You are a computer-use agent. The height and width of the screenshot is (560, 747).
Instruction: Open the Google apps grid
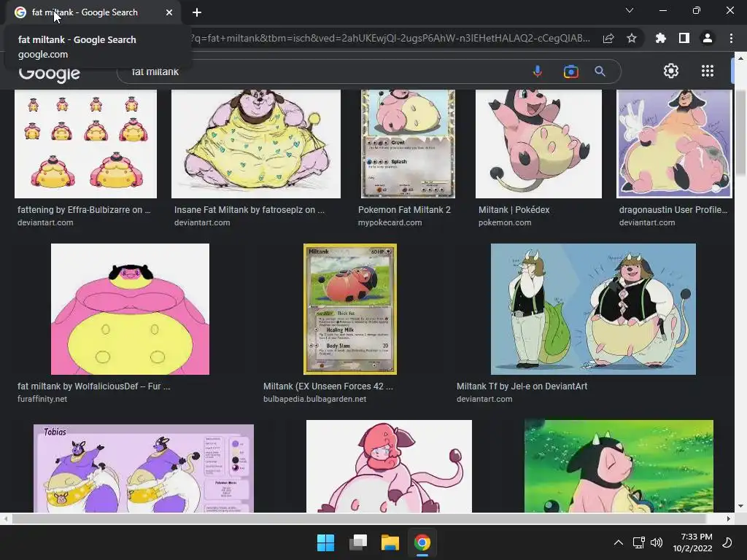[708, 71]
